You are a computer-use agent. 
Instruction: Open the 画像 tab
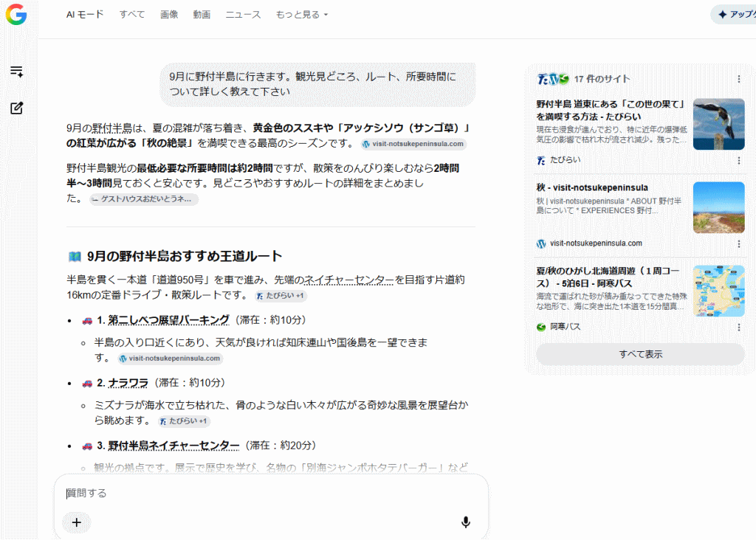169,15
